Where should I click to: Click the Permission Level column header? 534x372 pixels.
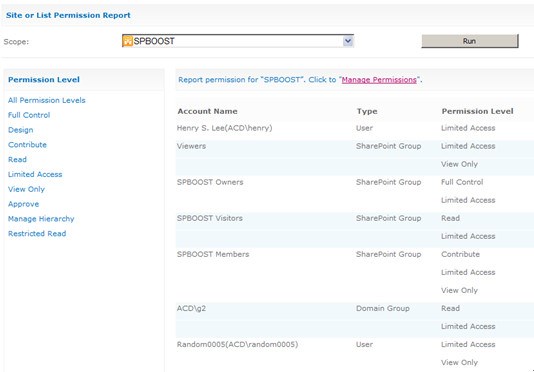click(x=477, y=111)
